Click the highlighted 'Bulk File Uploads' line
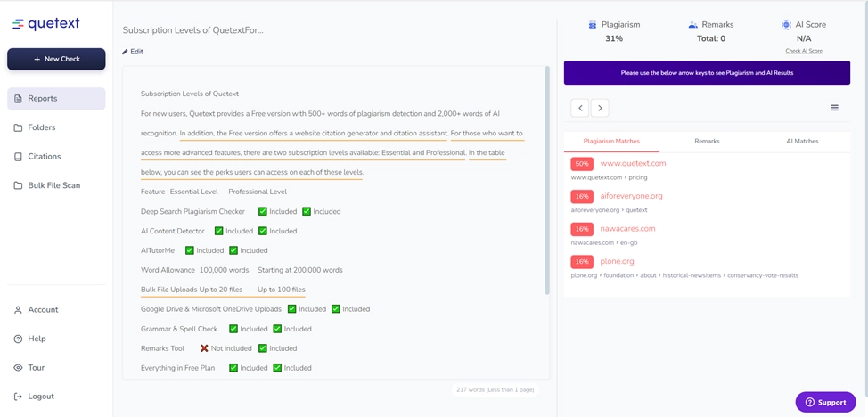The height and width of the screenshot is (417, 868). click(223, 290)
